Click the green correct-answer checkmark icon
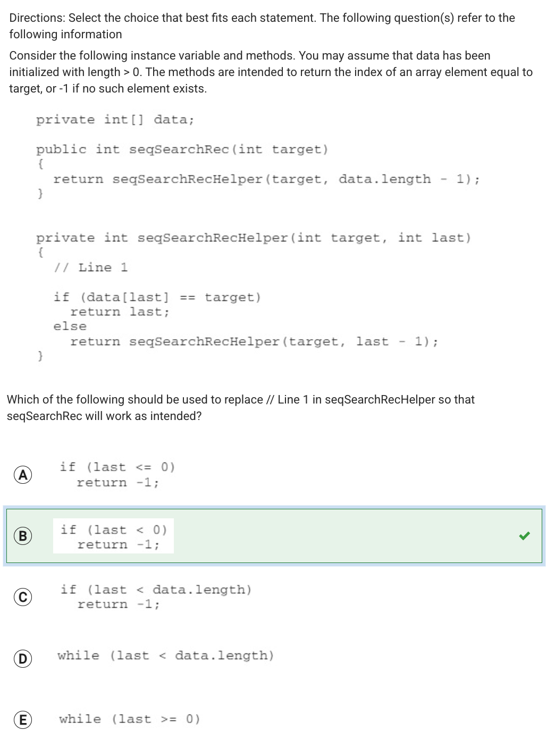The height and width of the screenshot is (756, 555). click(x=524, y=536)
